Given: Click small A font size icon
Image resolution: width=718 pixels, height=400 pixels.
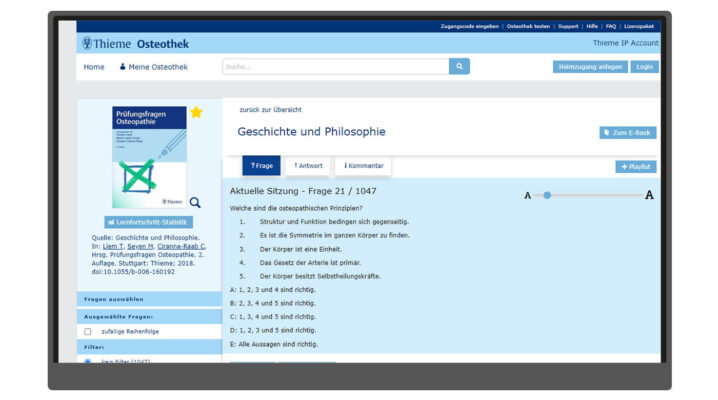Looking at the screenshot, I should 528,195.
